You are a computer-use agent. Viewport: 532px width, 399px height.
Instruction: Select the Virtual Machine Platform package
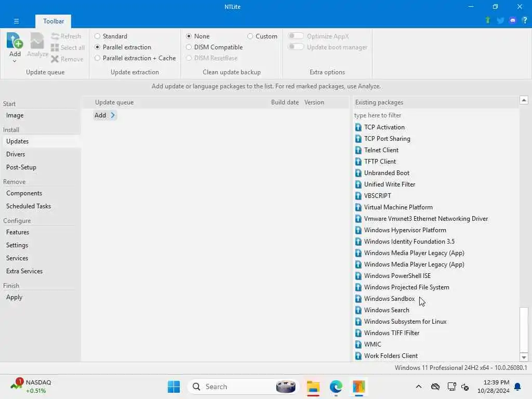[x=398, y=207]
